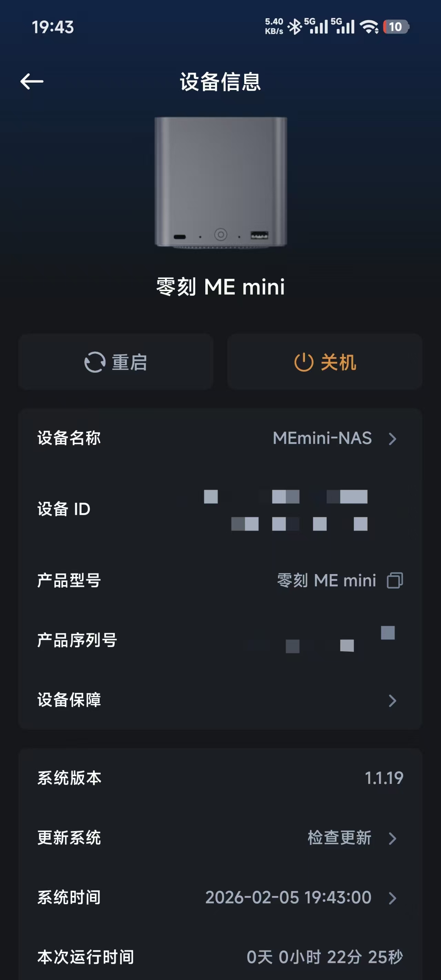Tap the orange power icon
The height and width of the screenshot is (980, 441).
coord(304,362)
